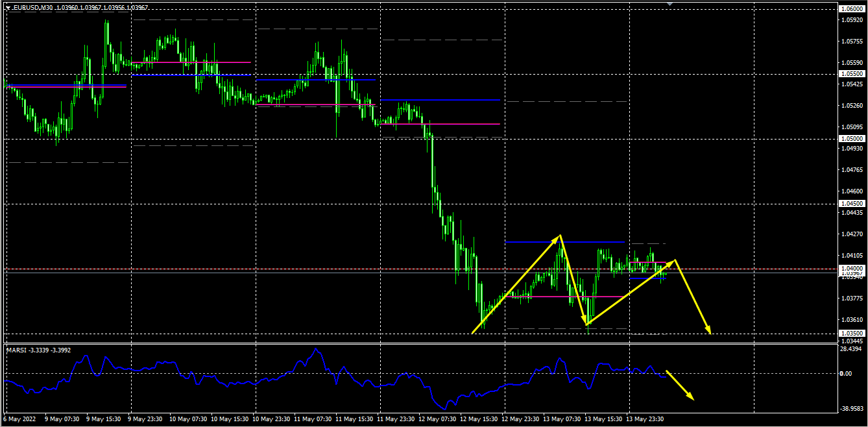Click the 1.03500 price level label
This screenshot has width=868, height=427.
[x=850, y=333]
